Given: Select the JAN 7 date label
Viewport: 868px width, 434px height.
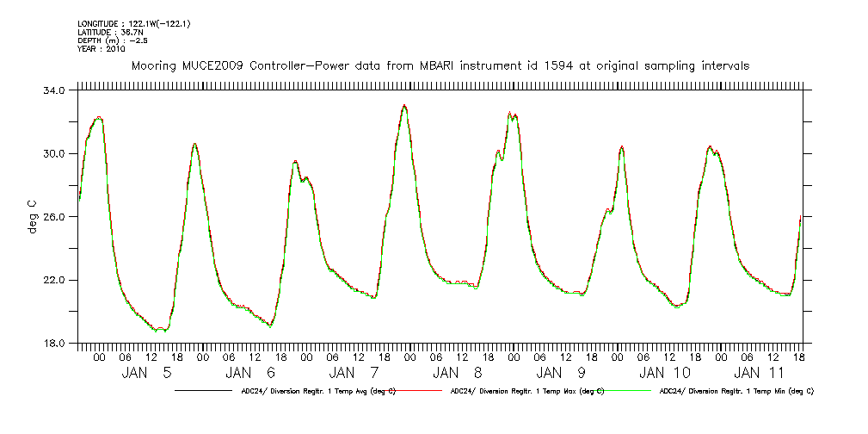Looking at the screenshot, I should pos(354,373).
